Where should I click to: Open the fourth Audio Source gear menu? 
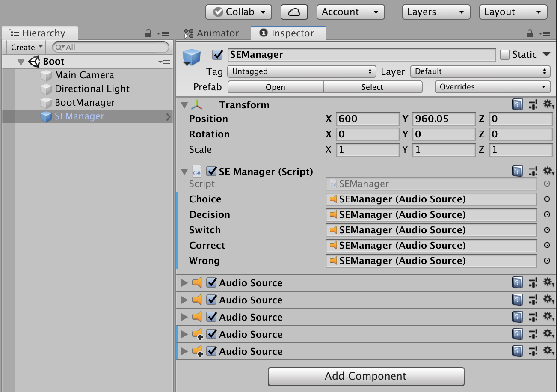pyautogui.click(x=549, y=334)
